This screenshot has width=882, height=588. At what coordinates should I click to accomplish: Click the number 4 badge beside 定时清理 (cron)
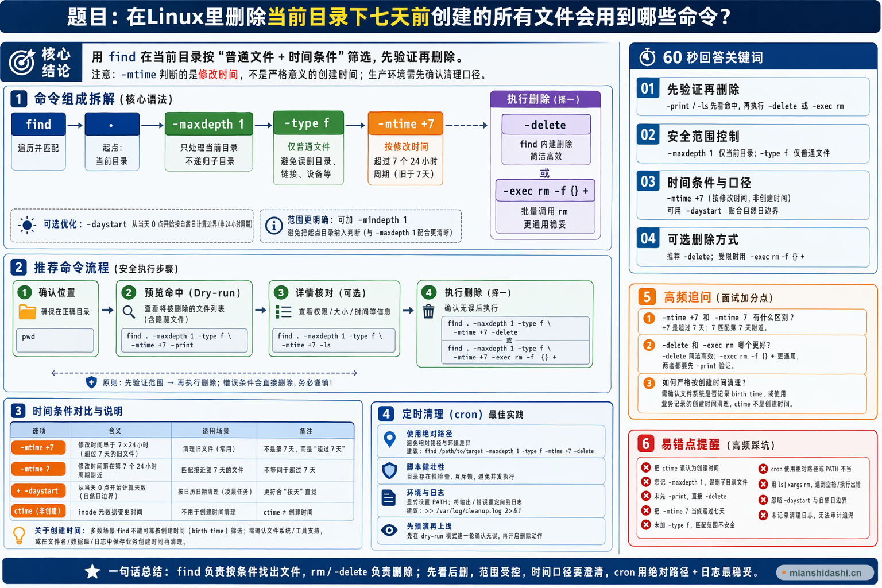pos(386,414)
